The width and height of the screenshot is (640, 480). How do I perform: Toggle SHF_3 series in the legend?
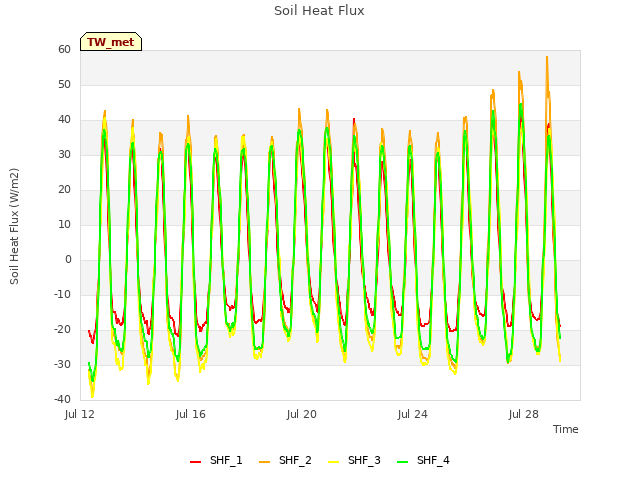click(x=354, y=460)
